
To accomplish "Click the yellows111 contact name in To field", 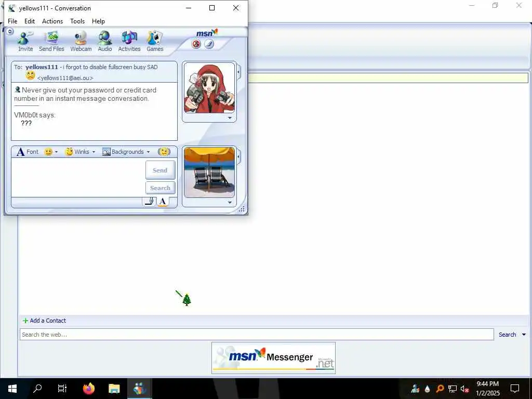I will pyautogui.click(x=42, y=67).
